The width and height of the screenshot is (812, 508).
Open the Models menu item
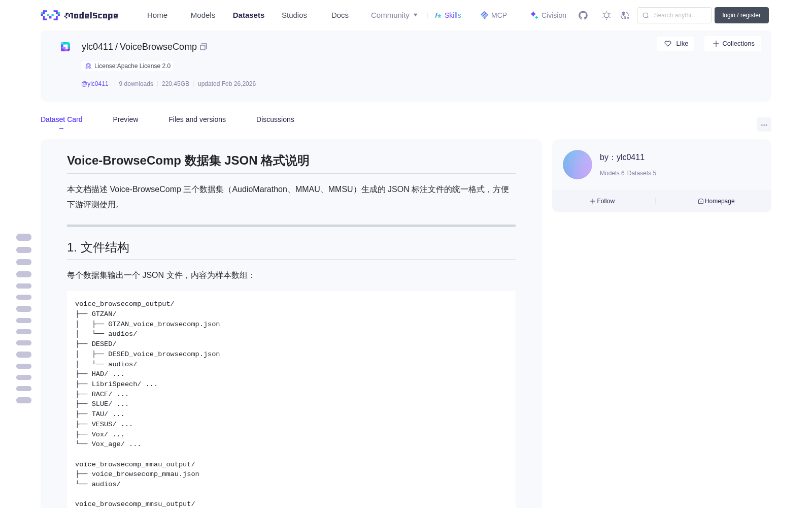[x=203, y=15]
